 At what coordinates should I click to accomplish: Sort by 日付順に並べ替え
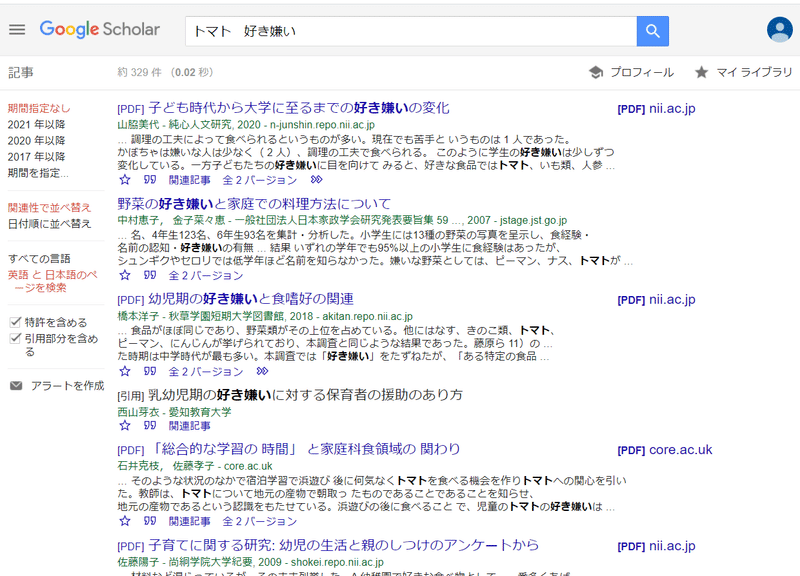coord(49,223)
